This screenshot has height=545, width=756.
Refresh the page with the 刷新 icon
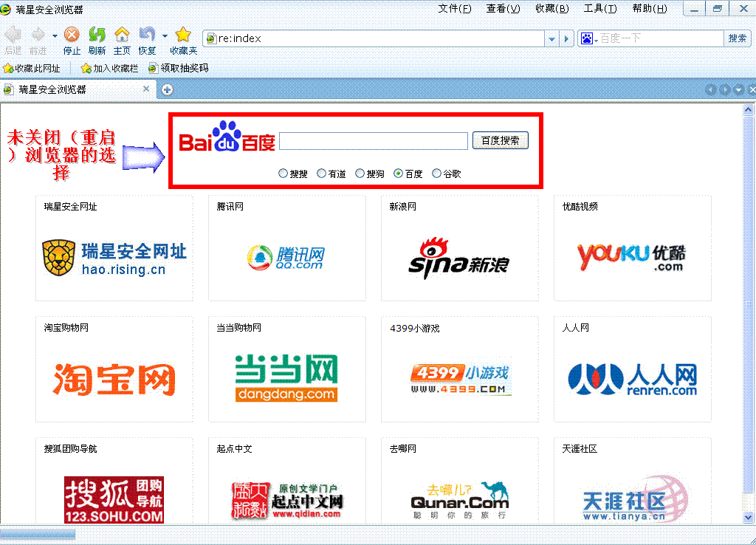tap(97, 35)
